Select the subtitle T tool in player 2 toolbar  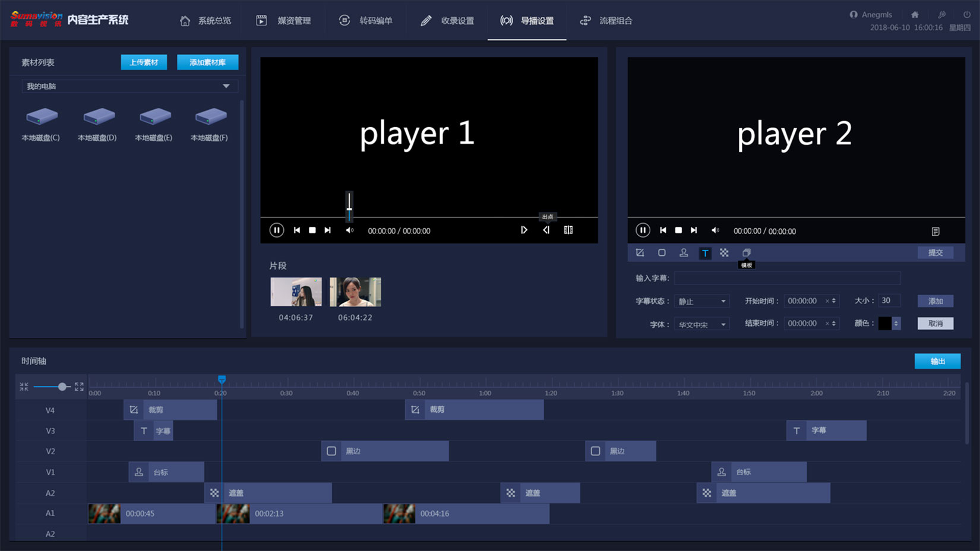[705, 253]
